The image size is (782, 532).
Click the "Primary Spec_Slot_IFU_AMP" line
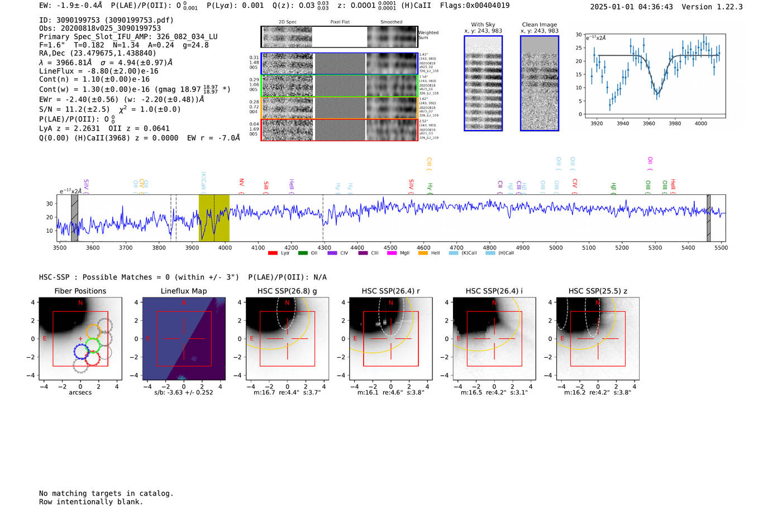pyautogui.click(x=128, y=37)
